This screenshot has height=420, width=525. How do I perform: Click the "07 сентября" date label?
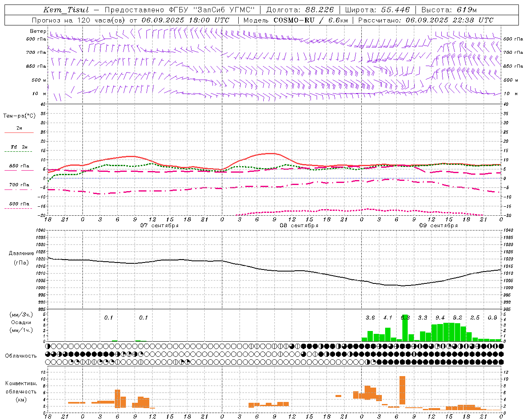(160, 225)
